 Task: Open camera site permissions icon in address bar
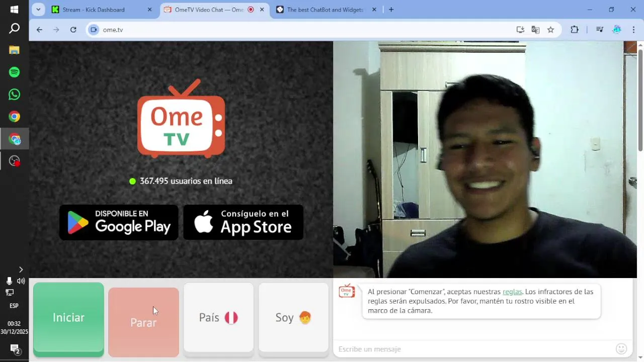pos(93,30)
